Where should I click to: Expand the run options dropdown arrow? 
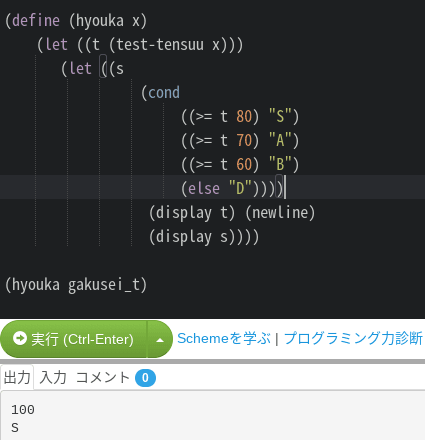160,339
